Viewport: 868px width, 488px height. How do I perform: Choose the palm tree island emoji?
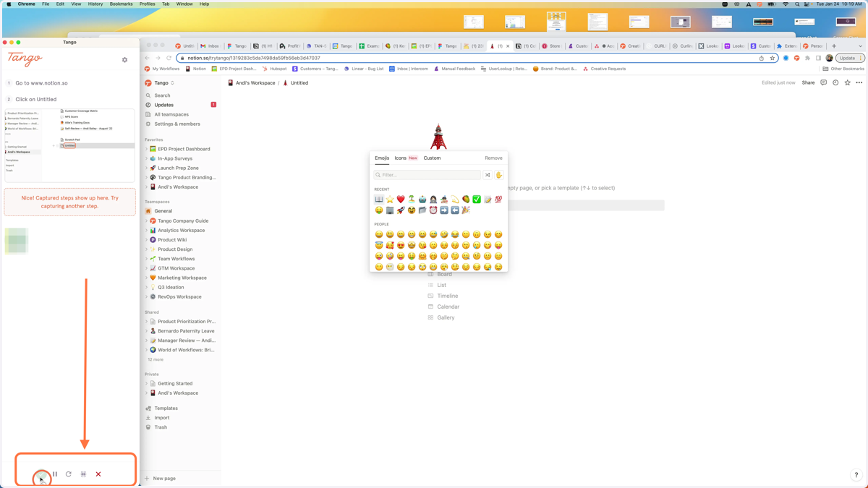tap(412, 200)
